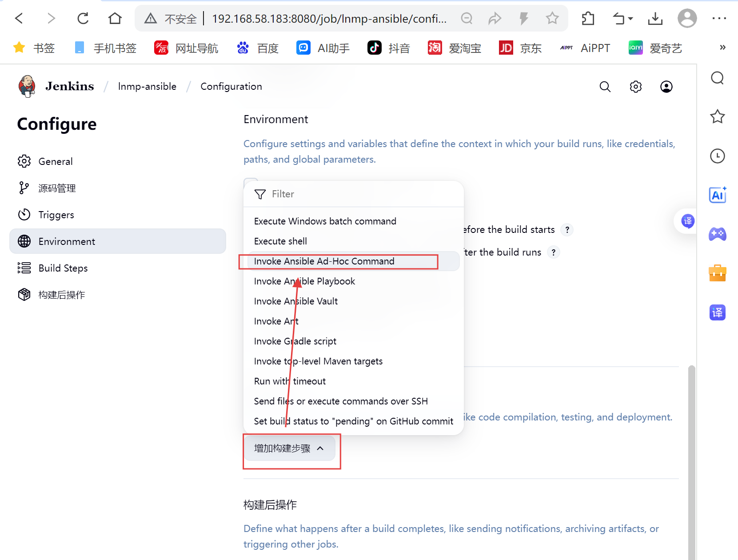Open the sidebar game controller icon
Image resolution: width=738 pixels, height=560 pixels.
click(x=717, y=234)
